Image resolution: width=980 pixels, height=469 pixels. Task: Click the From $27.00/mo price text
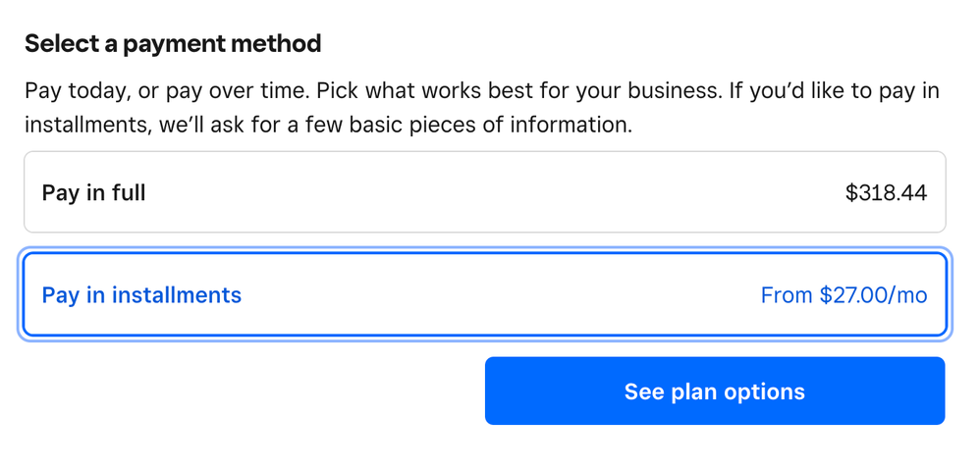pyautogui.click(x=844, y=295)
